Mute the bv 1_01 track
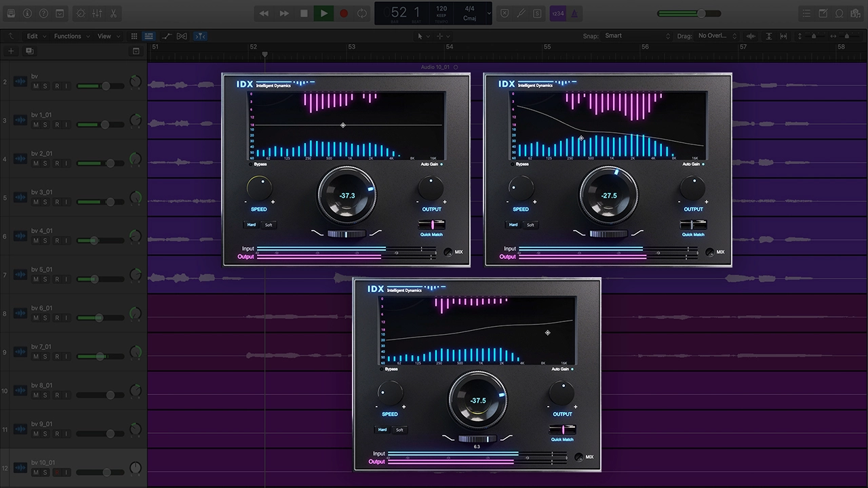868x488 pixels. (36, 125)
